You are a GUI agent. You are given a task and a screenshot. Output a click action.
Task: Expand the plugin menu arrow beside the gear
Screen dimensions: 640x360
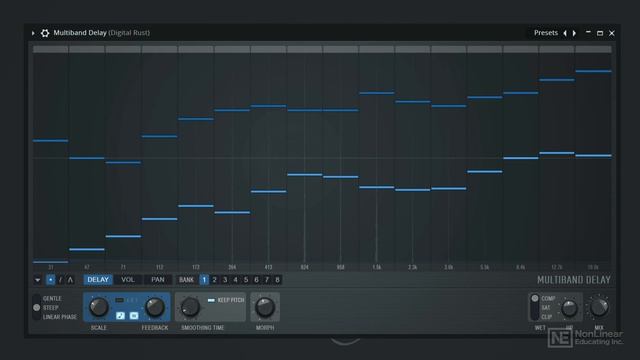pyautogui.click(x=33, y=33)
